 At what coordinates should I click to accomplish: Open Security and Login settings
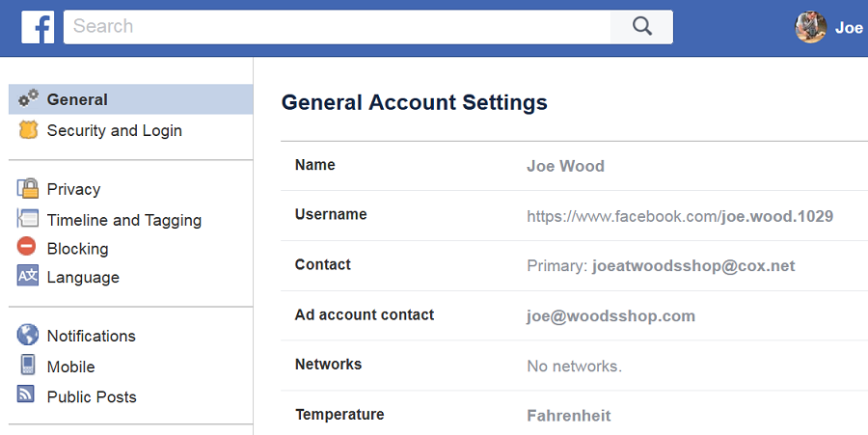114,130
